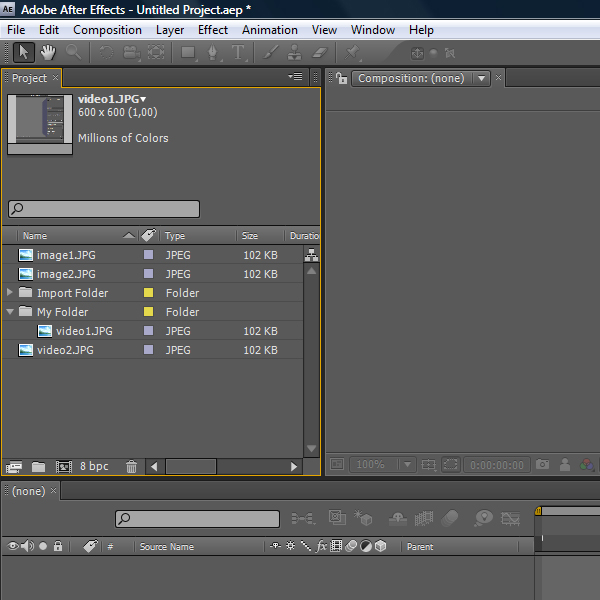Open the Project panel options menu

295,77
